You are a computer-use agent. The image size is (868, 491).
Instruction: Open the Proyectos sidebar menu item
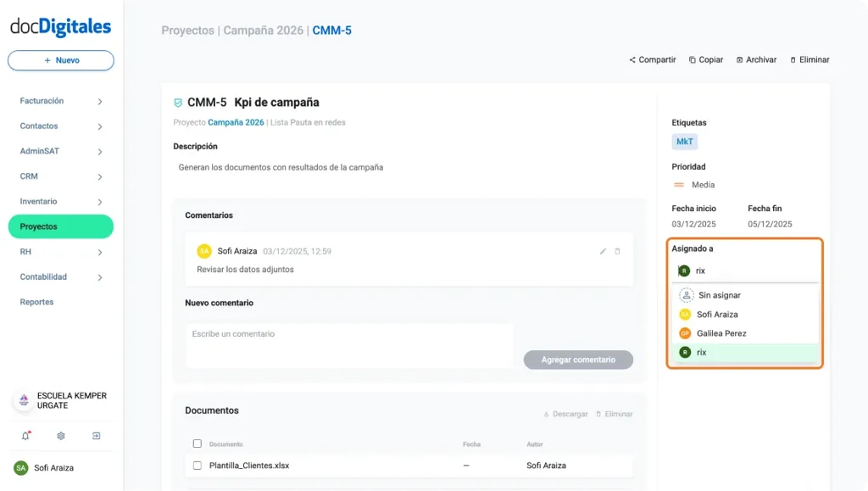point(60,226)
